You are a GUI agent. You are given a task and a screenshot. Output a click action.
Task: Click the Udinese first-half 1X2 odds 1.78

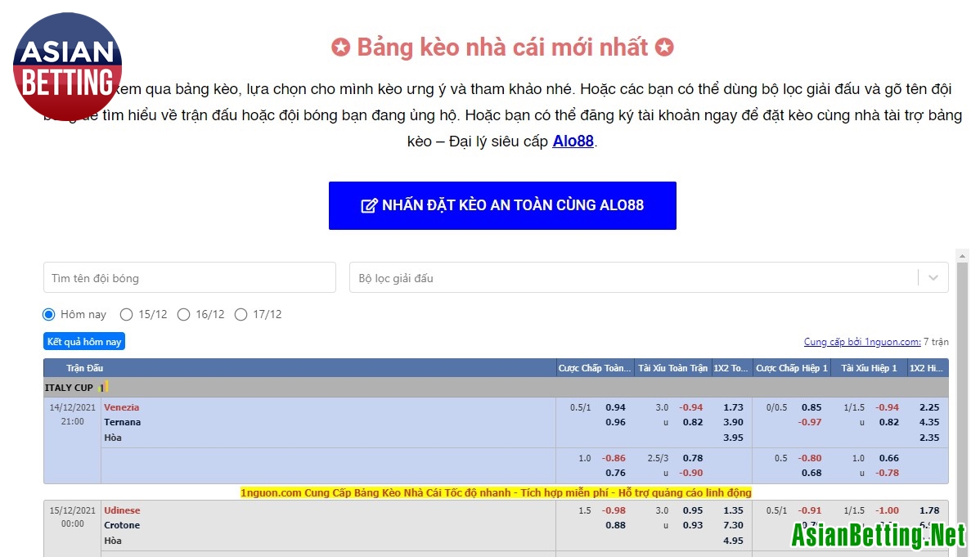point(929,510)
